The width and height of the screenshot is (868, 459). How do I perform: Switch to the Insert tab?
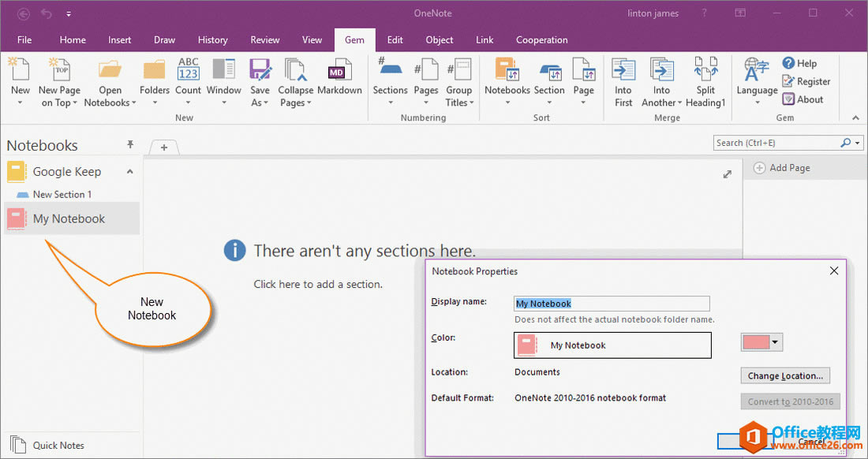click(x=120, y=39)
